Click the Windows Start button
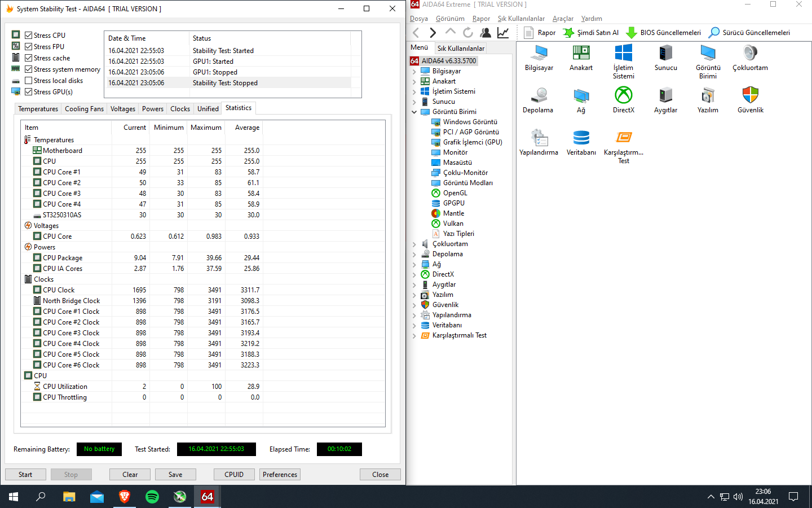812x508 pixels. (14, 497)
